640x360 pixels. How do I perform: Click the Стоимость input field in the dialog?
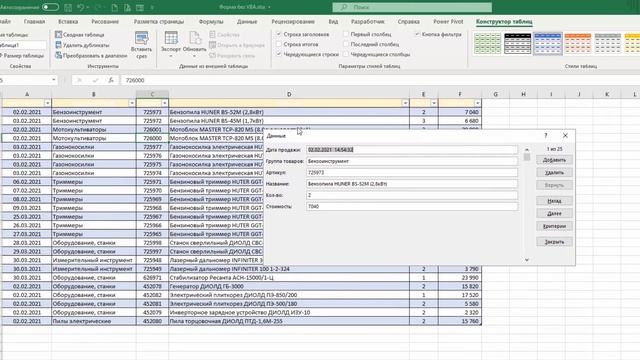point(412,207)
